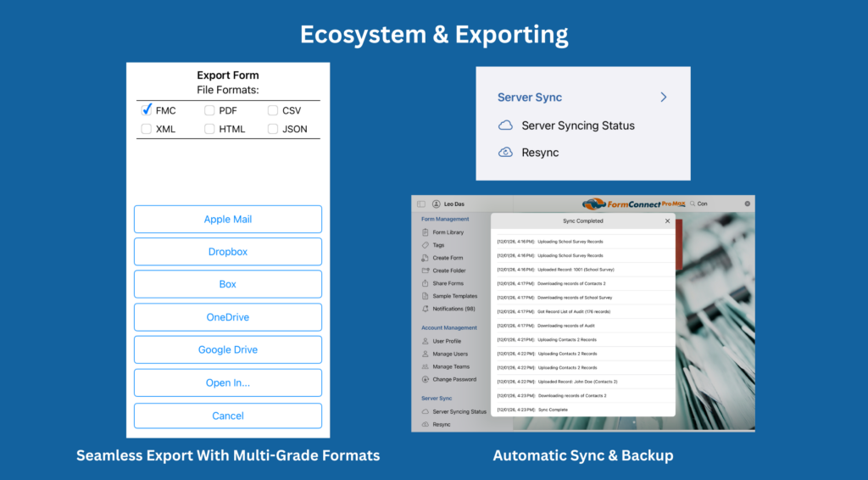Expand Server Sync with the chevron
868x480 pixels.
[x=663, y=98]
